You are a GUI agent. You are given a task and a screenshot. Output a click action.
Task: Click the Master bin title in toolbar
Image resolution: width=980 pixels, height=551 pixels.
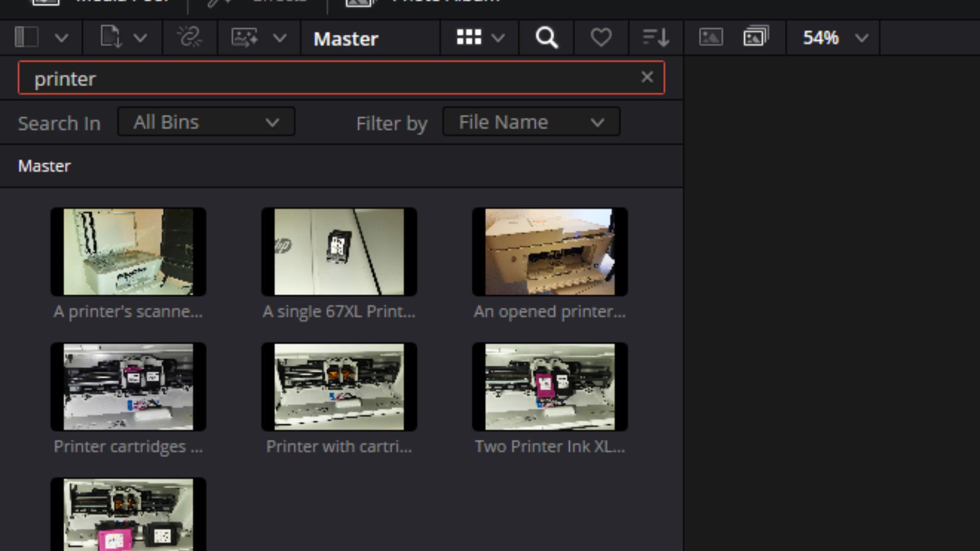(346, 39)
